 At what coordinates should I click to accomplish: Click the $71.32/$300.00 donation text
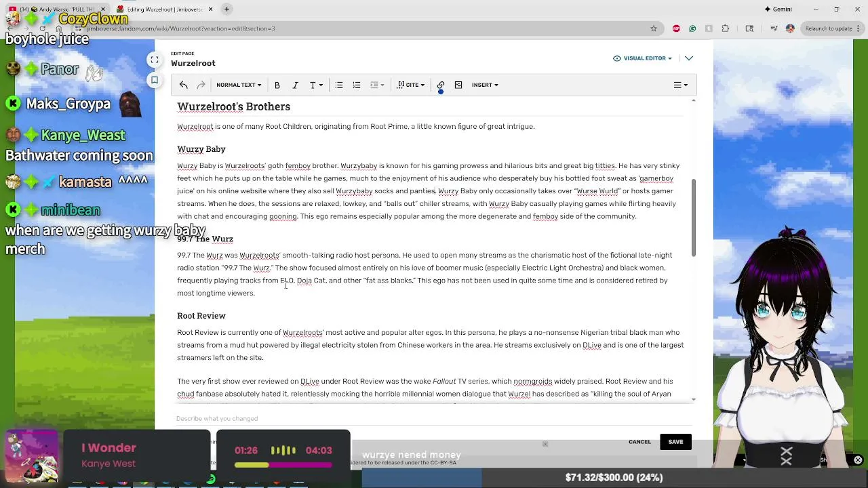click(x=614, y=478)
